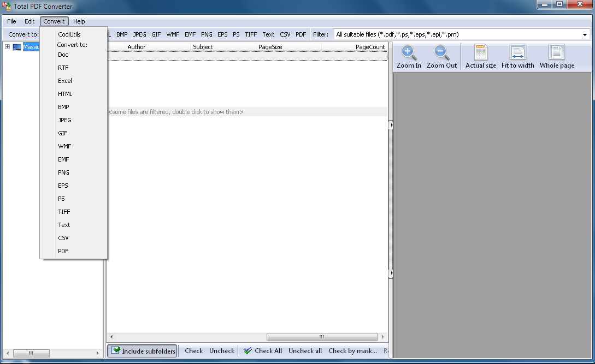Click Text format in the toolbar
The height and width of the screenshot is (364, 595).
268,34
